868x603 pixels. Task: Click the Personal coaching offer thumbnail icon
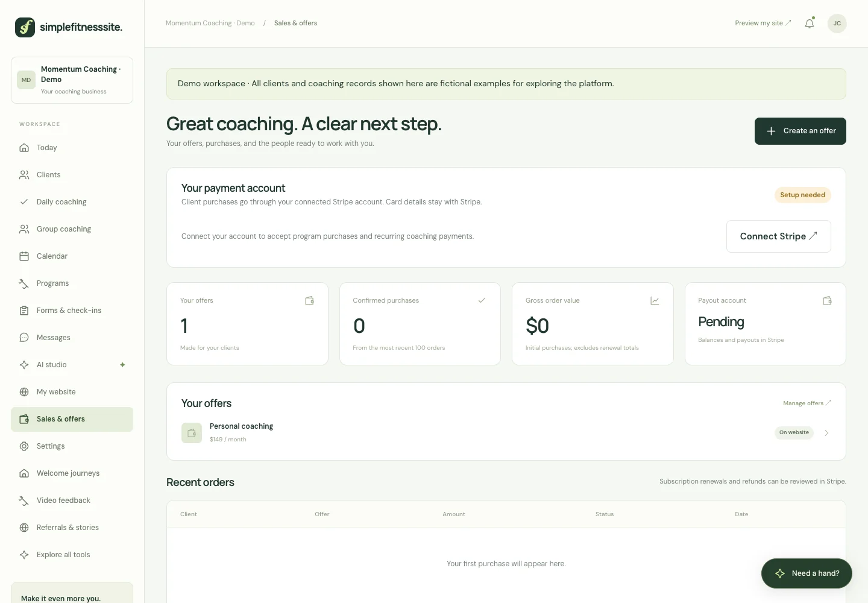192,433
